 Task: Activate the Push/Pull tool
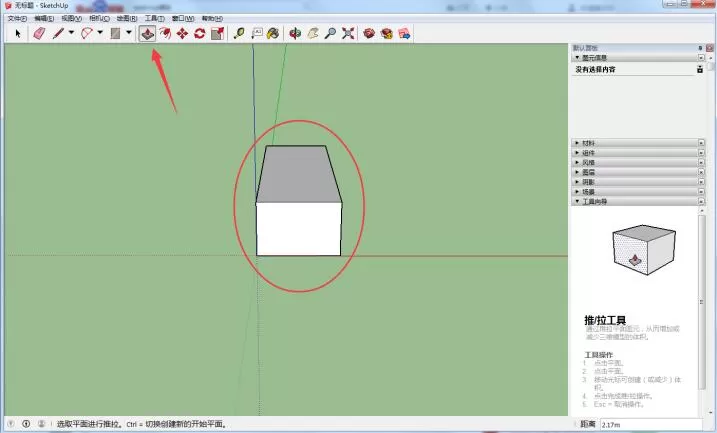147,33
